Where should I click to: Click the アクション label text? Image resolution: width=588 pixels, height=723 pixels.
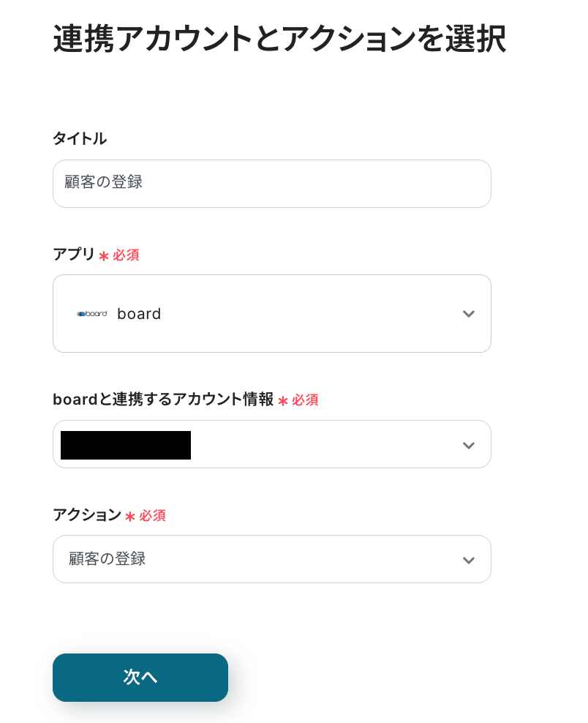[x=87, y=515]
